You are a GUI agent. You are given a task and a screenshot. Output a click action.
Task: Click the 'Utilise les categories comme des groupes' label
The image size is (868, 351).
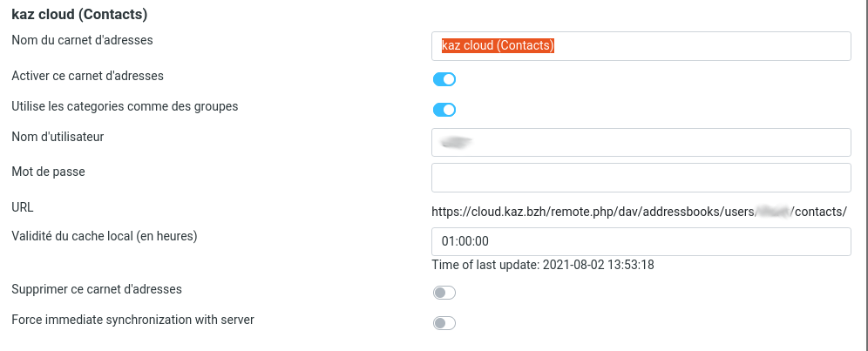pos(125,106)
